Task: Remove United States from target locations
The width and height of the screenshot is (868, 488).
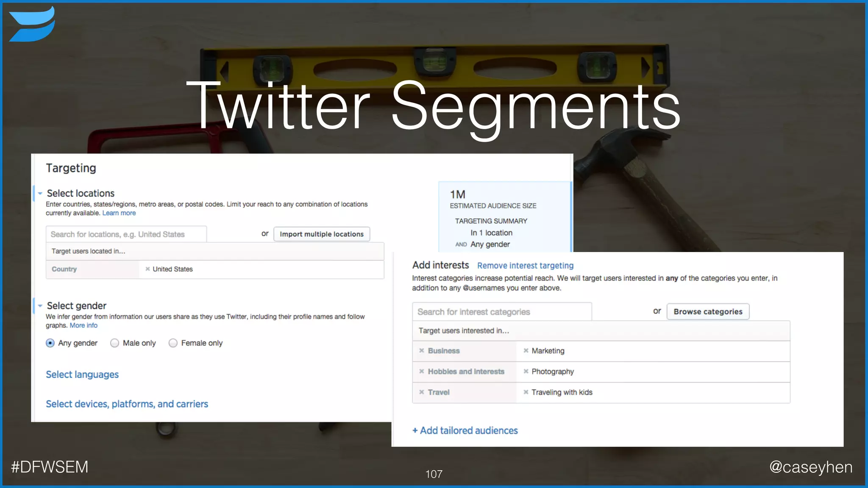Action: point(147,269)
